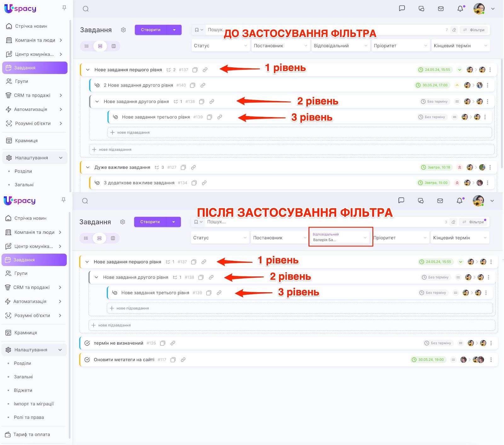The image size is (504, 445).
Task: Click the Створити button in the upper screenshot
Action: [151, 30]
